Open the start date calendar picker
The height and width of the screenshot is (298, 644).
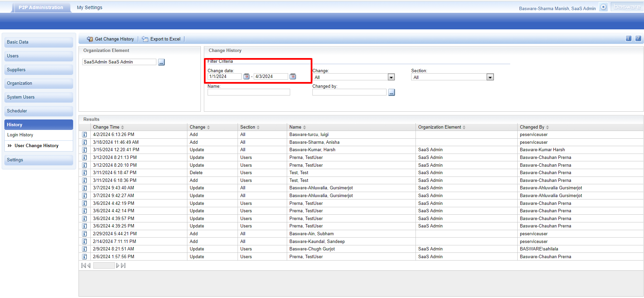click(246, 77)
